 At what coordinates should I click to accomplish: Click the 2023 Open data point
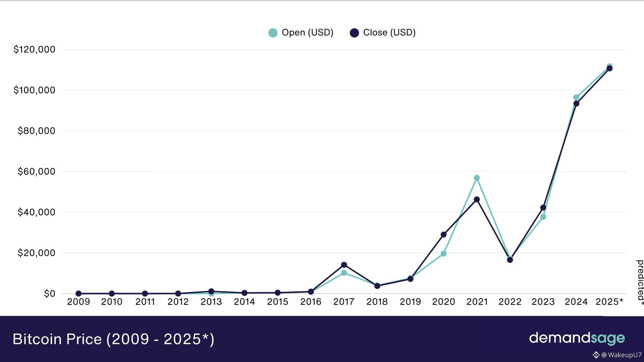click(543, 217)
